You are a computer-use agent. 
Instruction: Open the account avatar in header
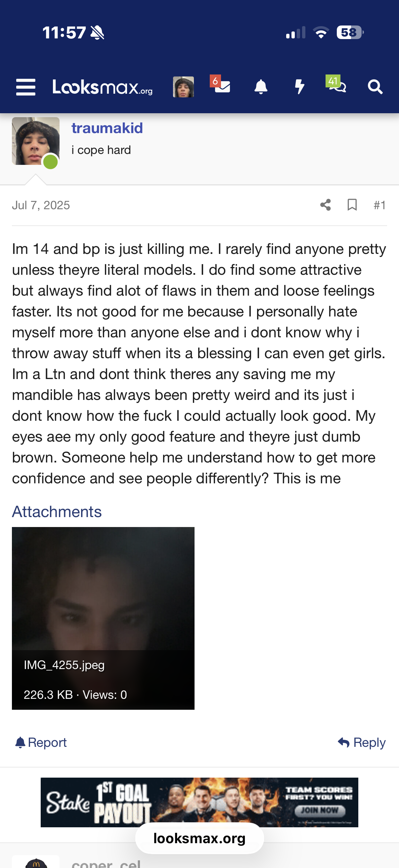(183, 87)
